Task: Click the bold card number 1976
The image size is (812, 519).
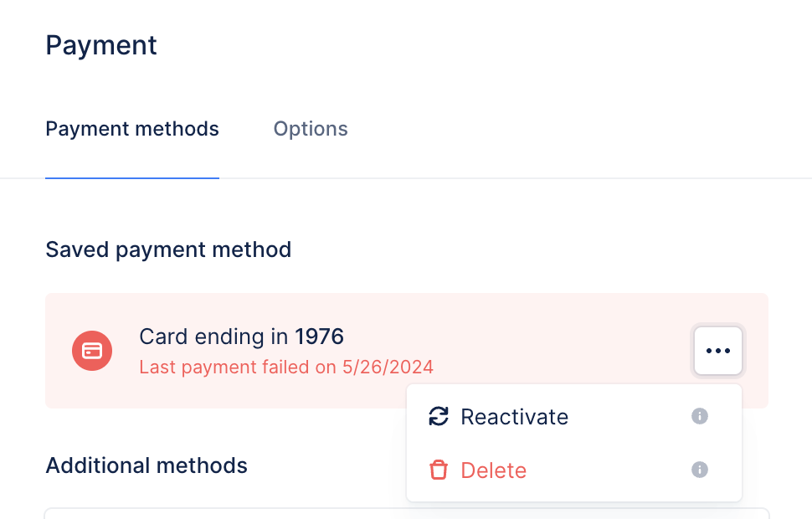Action: 319,337
